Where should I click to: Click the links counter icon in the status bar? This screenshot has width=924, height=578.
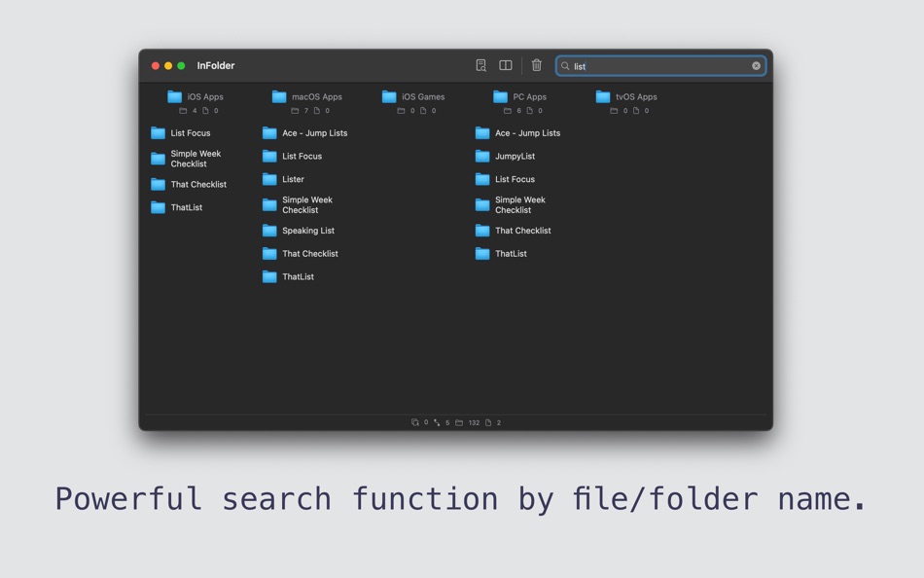[x=437, y=422]
